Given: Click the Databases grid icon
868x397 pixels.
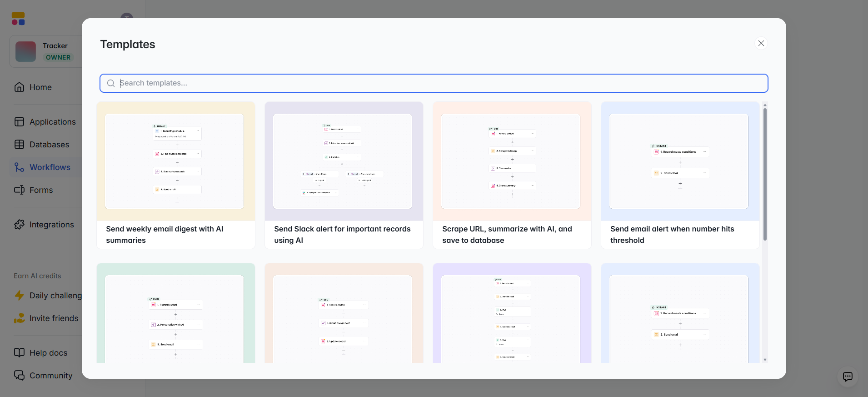Looking at the screenshot, I should (x=19, y=145).
